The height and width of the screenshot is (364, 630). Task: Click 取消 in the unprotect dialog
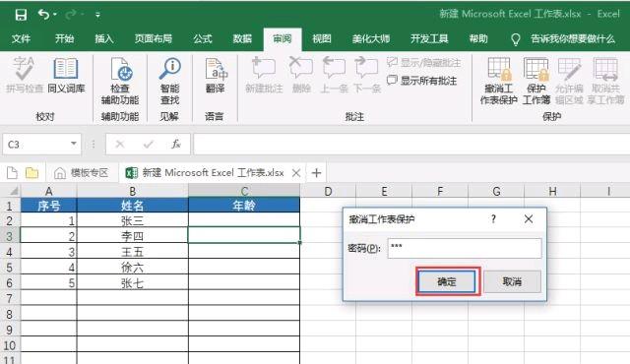pyautogui.click(x=512, y=281)
